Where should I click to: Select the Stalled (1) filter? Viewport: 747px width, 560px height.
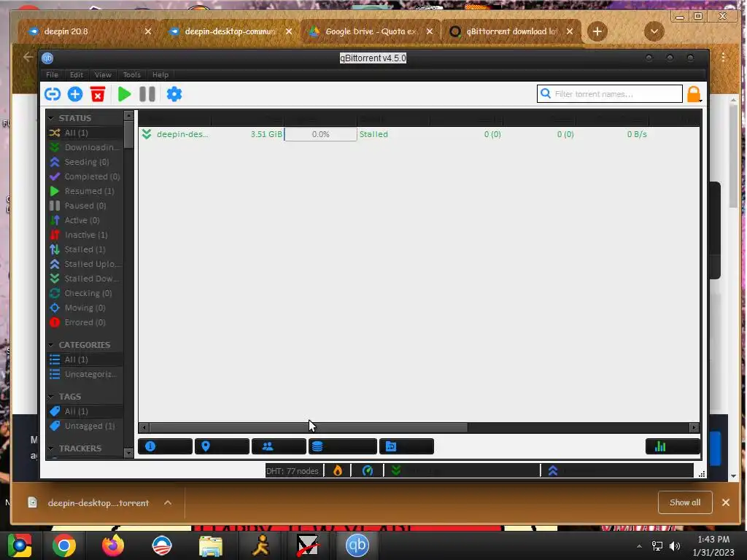pyautogui.click(x=85, y=249)
